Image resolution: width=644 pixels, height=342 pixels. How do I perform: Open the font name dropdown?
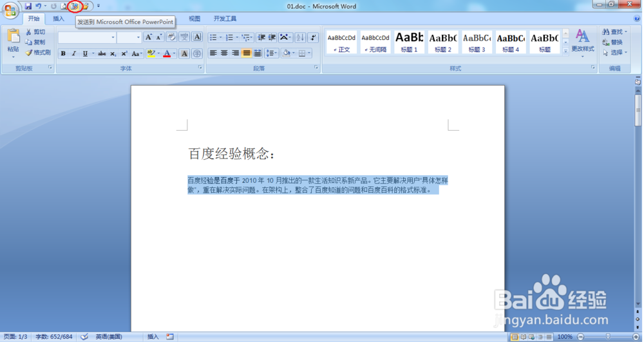click(113, 37)
